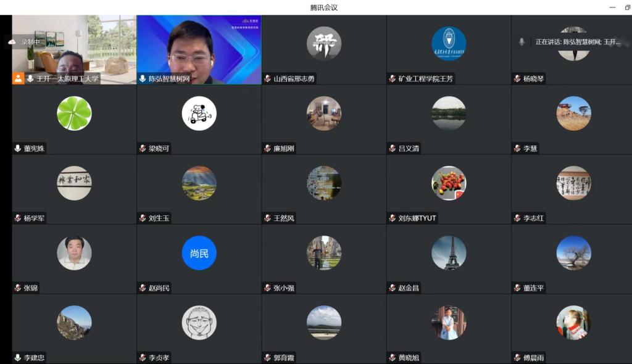Image resolution: width=632 pixels, height=364 pixels.
Task: Select the blue 尚民 avatar circle
Action: [199, 253]
